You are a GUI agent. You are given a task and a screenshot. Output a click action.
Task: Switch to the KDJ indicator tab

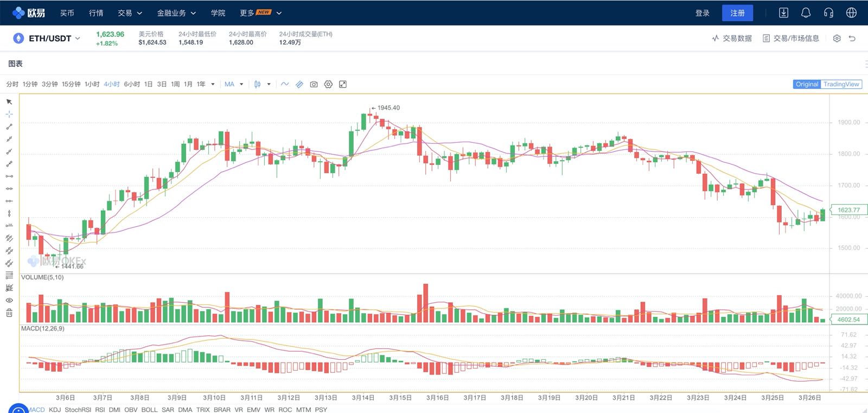[55, 410]
